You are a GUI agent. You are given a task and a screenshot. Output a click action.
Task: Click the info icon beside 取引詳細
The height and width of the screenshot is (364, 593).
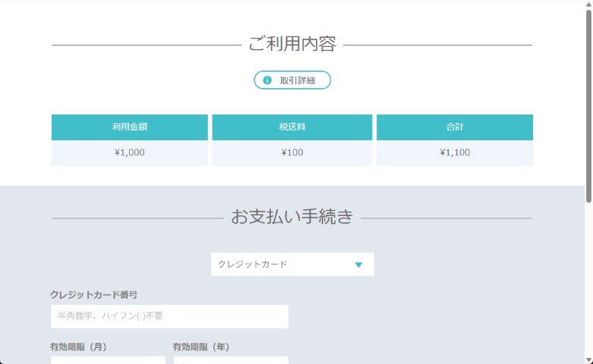[267, 80]
